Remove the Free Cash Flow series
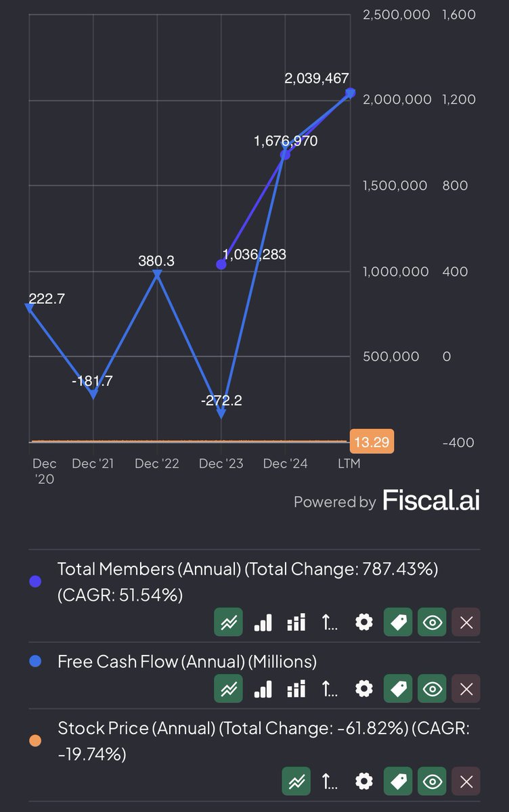 pos(466,689)
